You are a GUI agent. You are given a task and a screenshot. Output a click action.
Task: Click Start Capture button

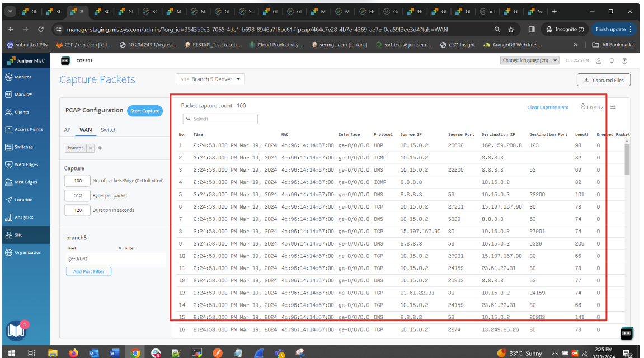tap(145, 111)
